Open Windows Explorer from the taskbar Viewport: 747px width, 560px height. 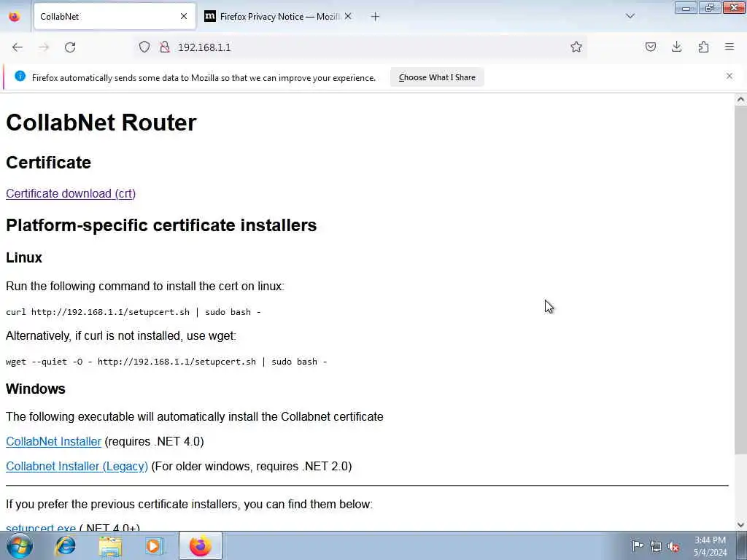pos(110,546)
